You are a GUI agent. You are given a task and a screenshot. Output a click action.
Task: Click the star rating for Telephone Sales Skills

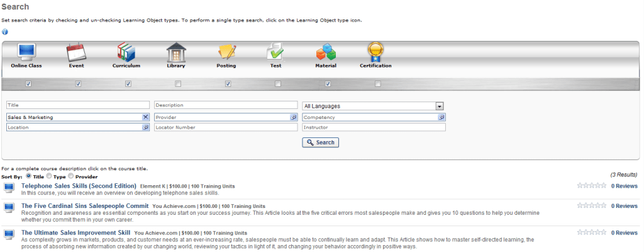591,186
